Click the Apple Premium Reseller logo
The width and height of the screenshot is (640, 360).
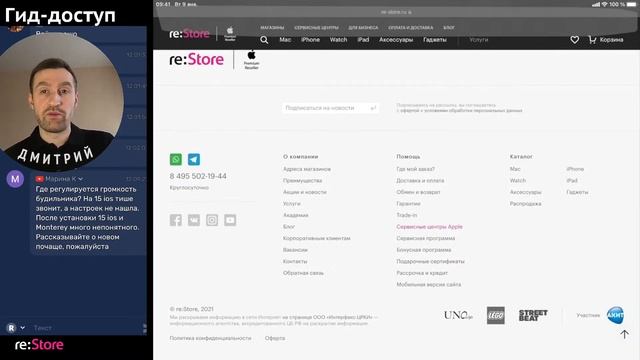point(251,60)
